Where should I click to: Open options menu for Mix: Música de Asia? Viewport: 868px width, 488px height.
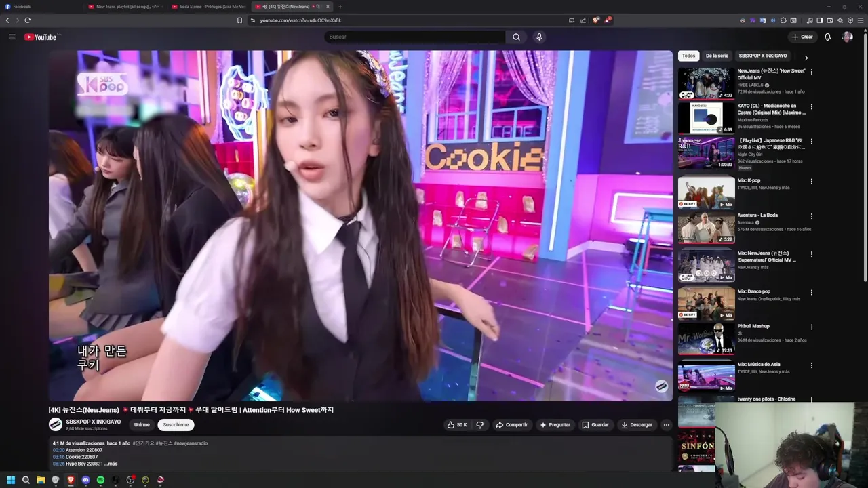pos(812,365)
